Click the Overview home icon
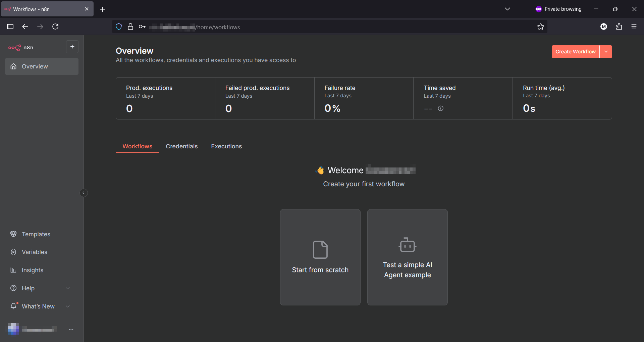This screenshot has width=644, height=342. (x=13, y=66)
